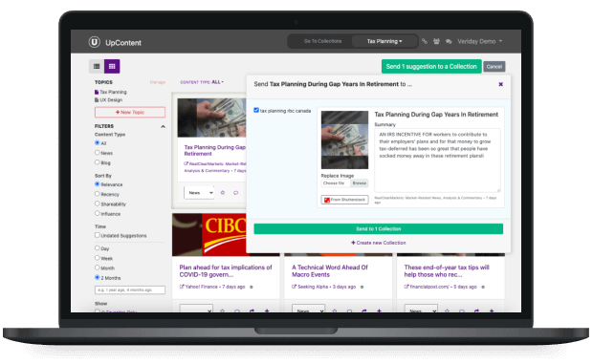Close the Send to Collection dialog
The width and height of the screenshot is (593, 364).
(x=501, y=84)
